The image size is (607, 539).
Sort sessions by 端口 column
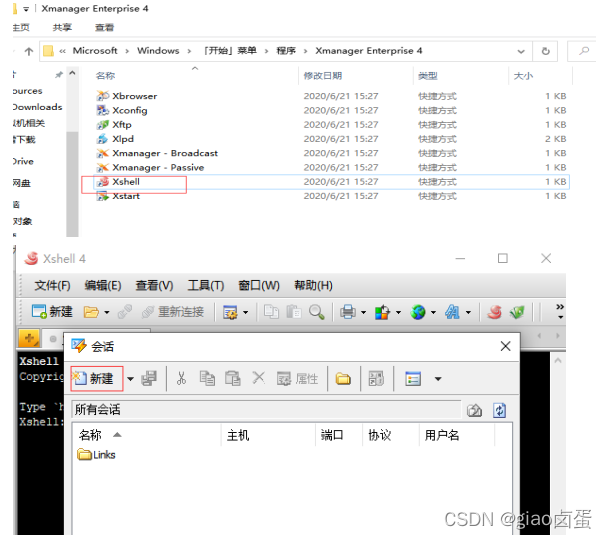[339, 435]
